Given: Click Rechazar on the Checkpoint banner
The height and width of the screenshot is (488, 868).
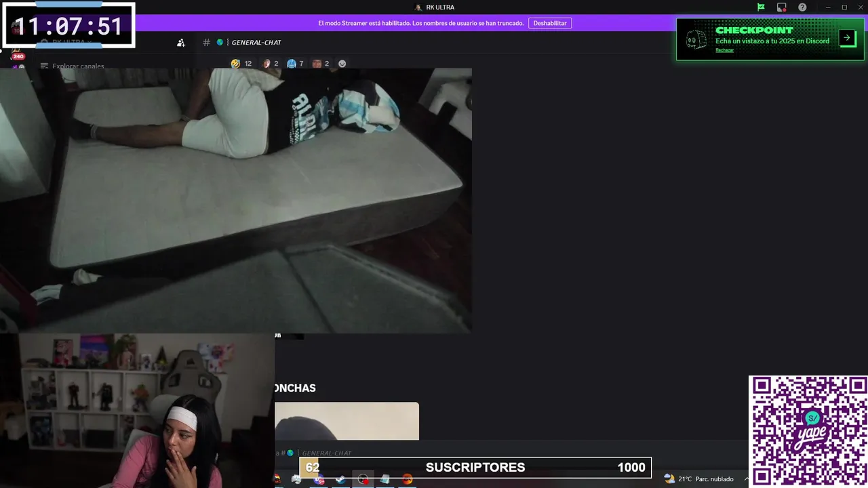Looking at the screenshot, I should point(724,50).
